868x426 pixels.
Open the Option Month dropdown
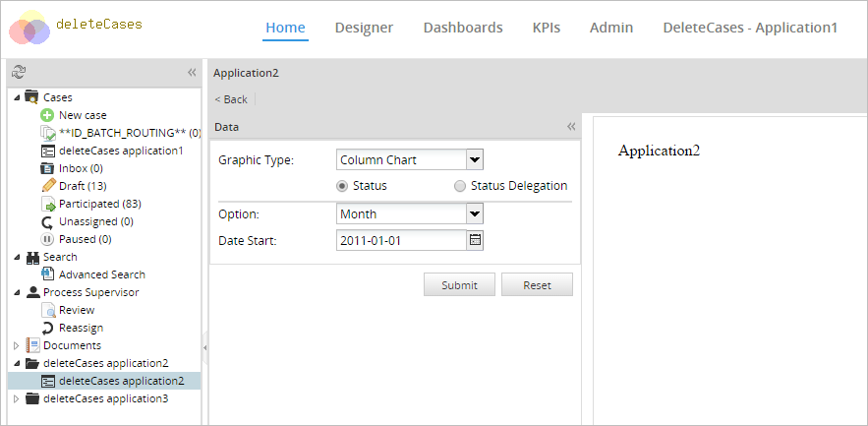tap(474, 213)
